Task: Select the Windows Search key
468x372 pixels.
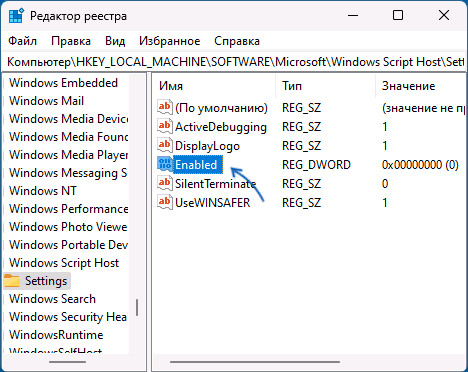Action: tap(52, 299)
